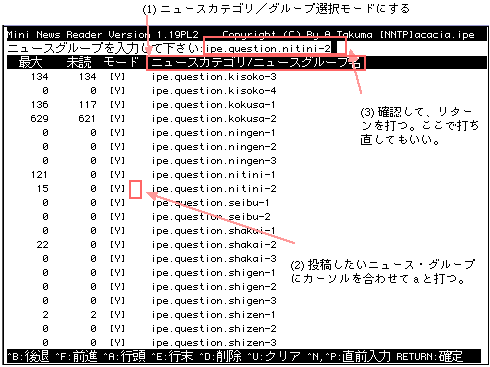The image size is (490, 367).
Task: Click the 未読 column header
Action: (79, 62)
